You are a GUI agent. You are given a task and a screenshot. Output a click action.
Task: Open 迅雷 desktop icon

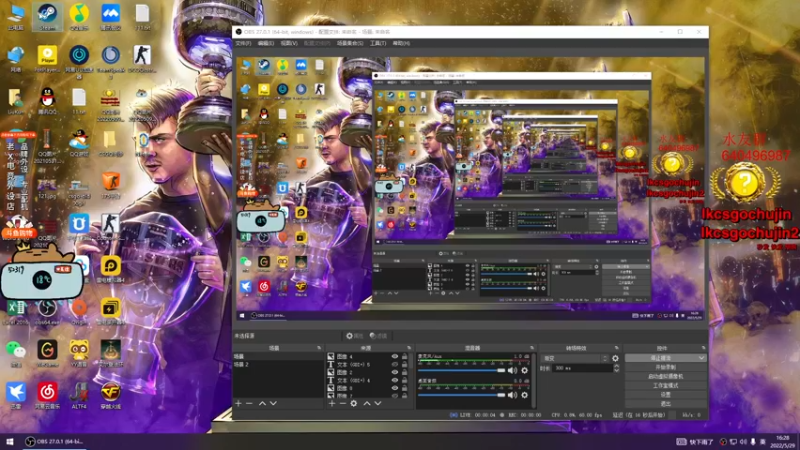pos(16,395)
